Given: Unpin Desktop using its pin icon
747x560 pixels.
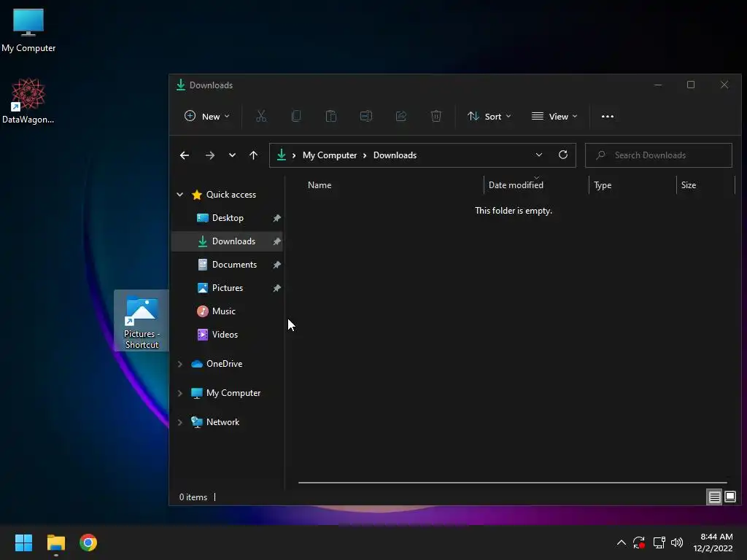Looking at the screenshot, I should click(276, 217).
